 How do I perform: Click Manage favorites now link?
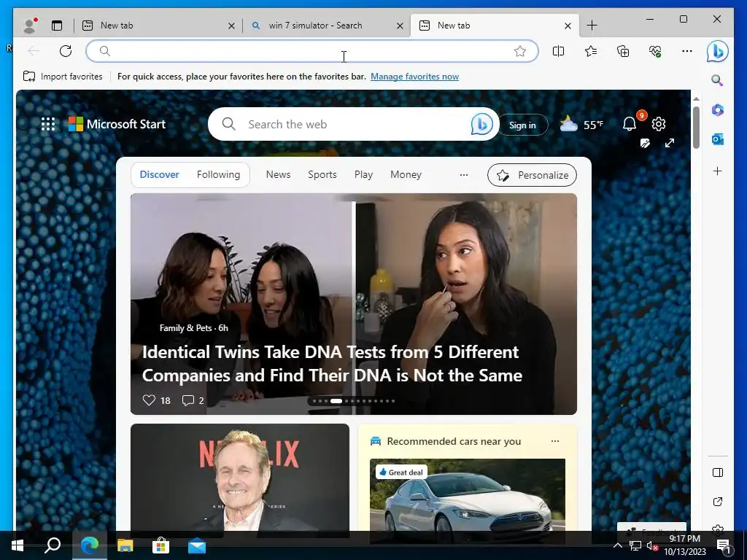414,77
